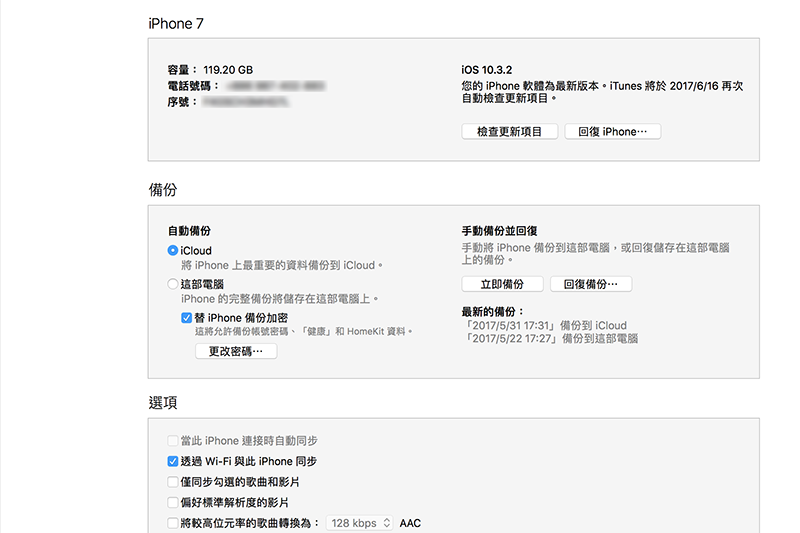Select the iCloud backup radio button
The width and height of the screenshot is (800, 533).
[x=173, y=251]
